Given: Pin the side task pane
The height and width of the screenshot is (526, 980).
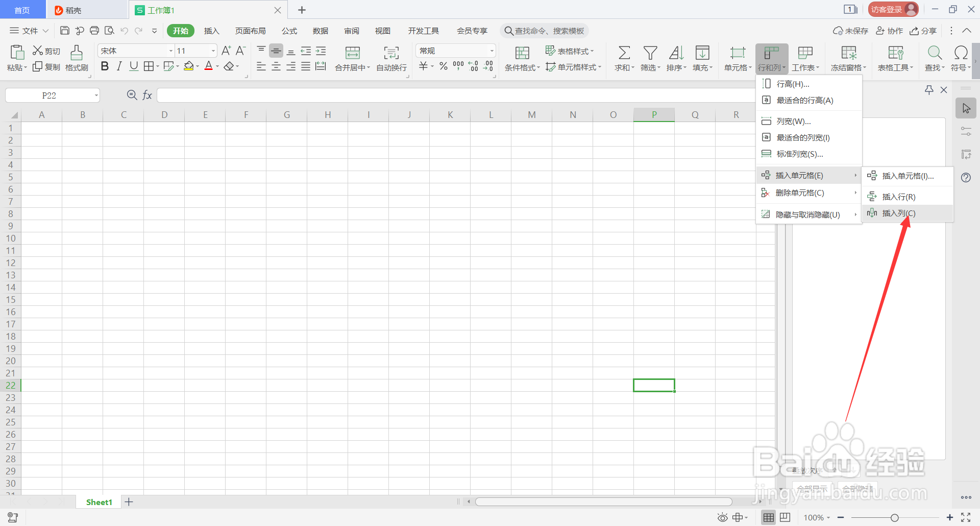Looking at the screenshot, I should point(929,90).
